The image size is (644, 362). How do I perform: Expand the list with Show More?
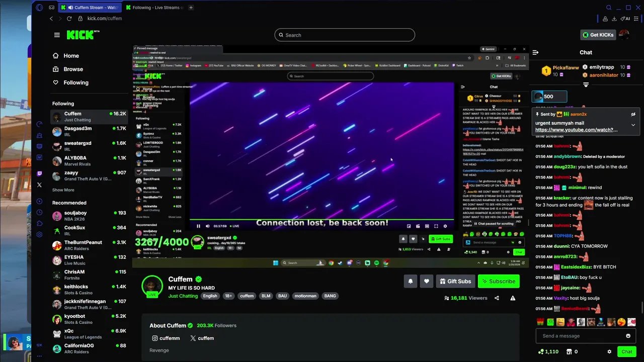pos(63,190)
